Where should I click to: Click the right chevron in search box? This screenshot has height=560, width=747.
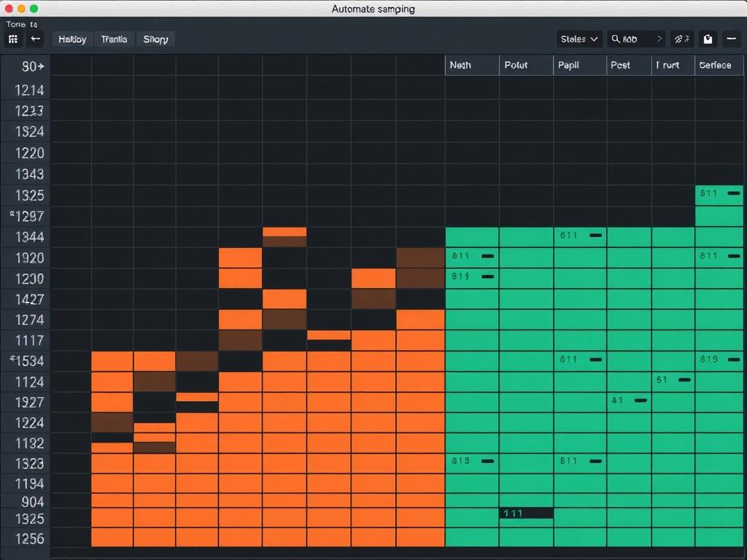tap(659, 39)
